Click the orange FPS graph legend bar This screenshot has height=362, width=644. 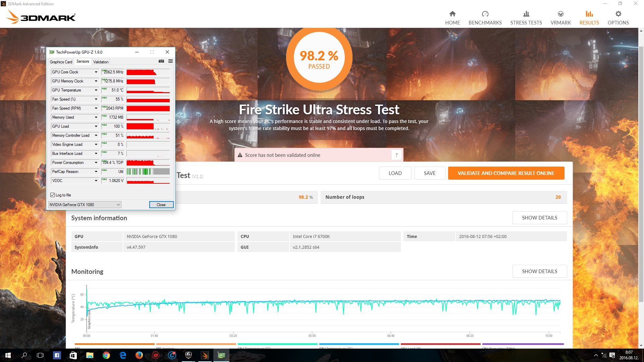pos(114,344)
